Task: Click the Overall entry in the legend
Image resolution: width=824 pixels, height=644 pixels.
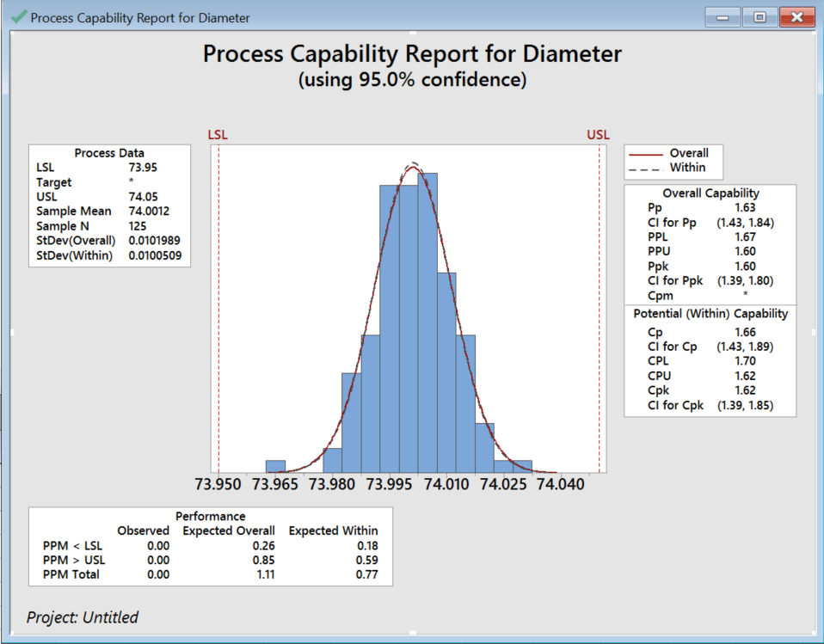Action: 688,153
